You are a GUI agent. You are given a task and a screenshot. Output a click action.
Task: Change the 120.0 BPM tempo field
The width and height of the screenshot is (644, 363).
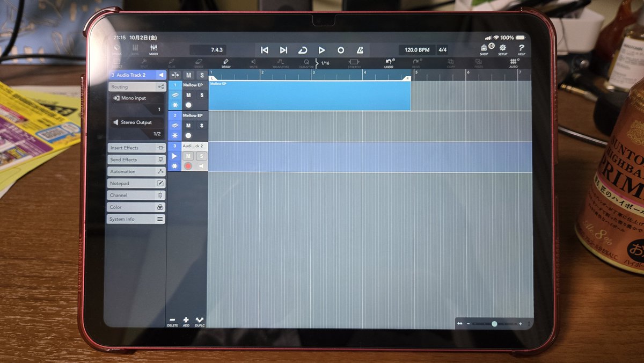point(416,50)
